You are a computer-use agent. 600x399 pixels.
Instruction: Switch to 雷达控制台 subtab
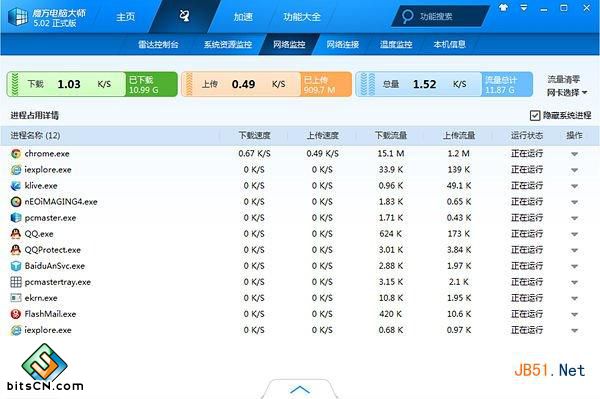[x=158, y=44]
